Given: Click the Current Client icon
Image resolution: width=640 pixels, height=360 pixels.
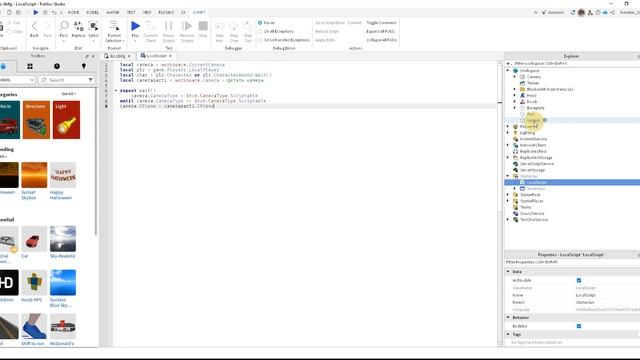Looking at the screenshot, I should pos(150,27).
